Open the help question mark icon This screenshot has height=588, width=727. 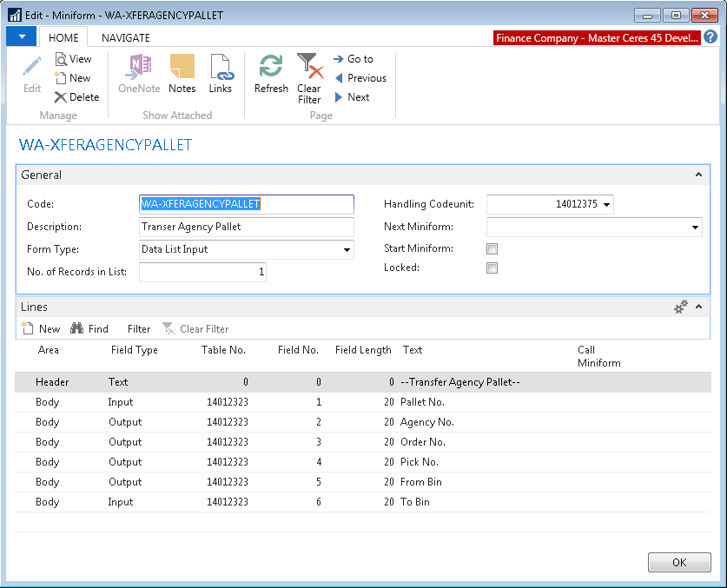click(x=710, y=36)
